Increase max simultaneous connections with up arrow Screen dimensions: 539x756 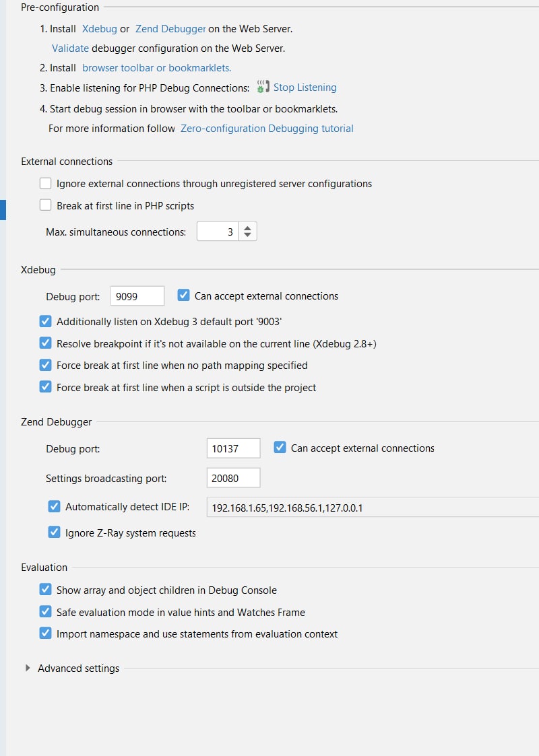pyautogui.click(x=247, y=228)
